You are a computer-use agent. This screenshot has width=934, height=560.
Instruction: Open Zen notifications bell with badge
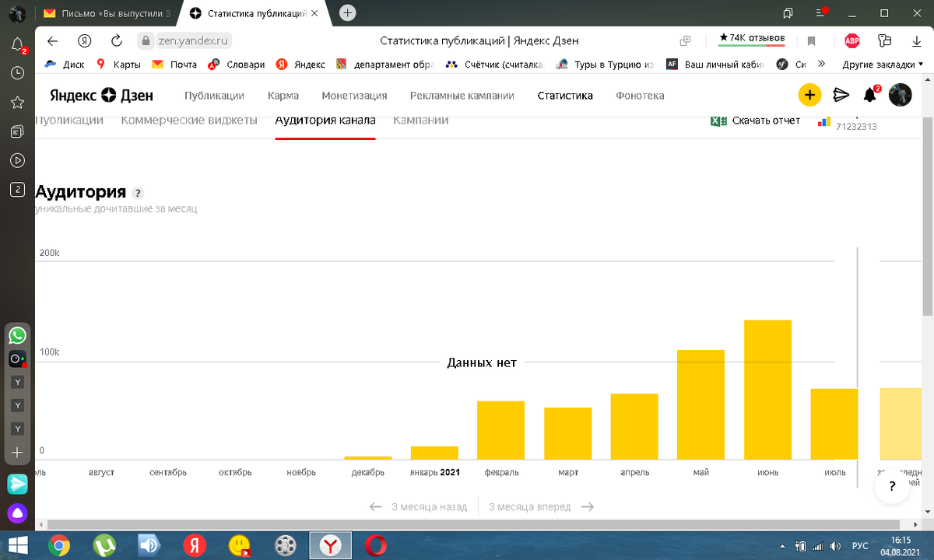[871, 95]
